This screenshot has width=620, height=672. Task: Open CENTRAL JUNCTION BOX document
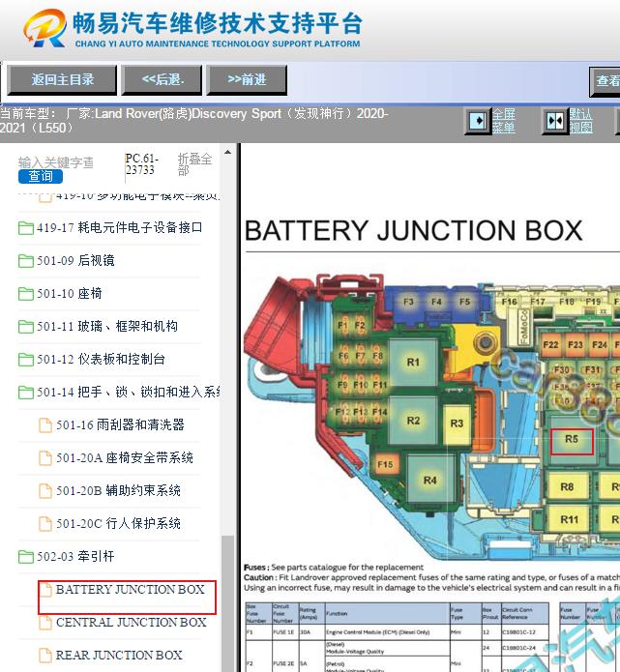(x=132, y=623)
